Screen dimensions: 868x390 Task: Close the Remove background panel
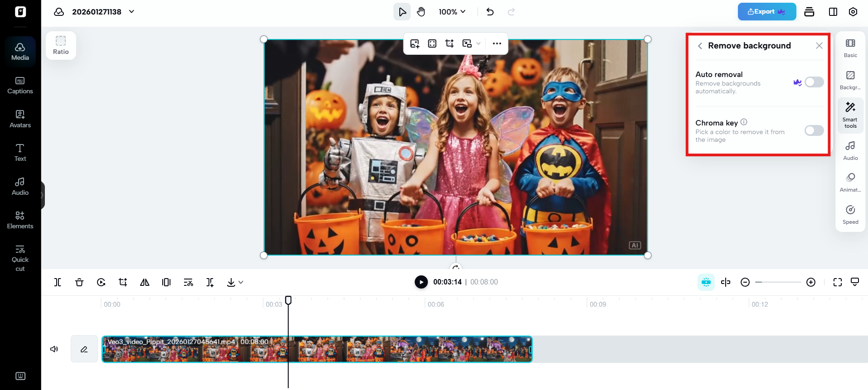[819, 46]
